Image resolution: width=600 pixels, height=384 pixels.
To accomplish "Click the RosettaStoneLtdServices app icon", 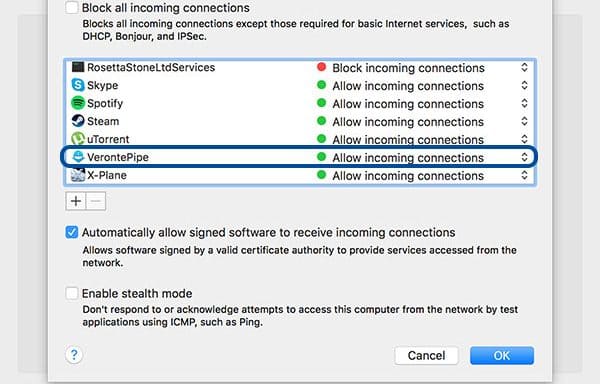I will pyautogui.click(x=78, y=67).
